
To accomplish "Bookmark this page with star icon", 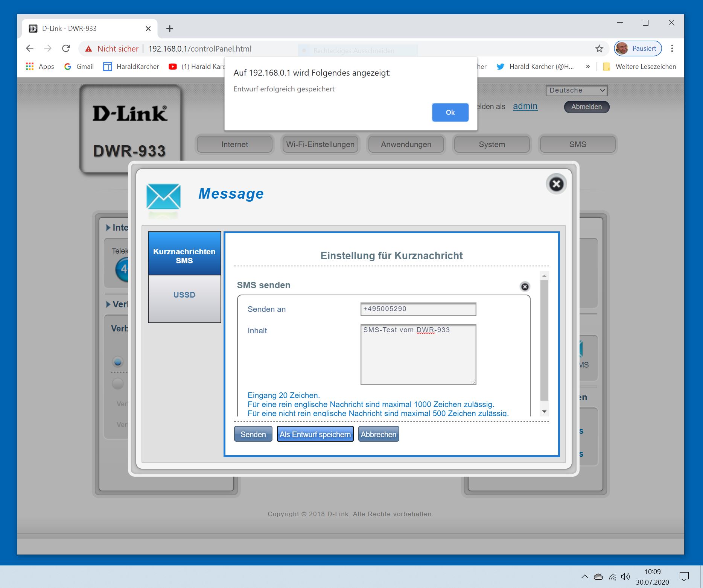I will (599, 49).
